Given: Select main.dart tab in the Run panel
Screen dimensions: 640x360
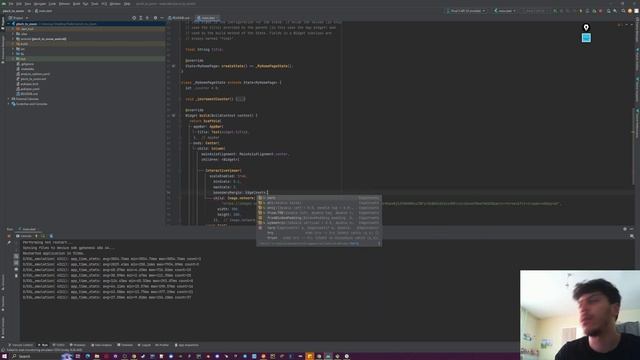Looking at the screenshot, I should [x=28, y=229].
